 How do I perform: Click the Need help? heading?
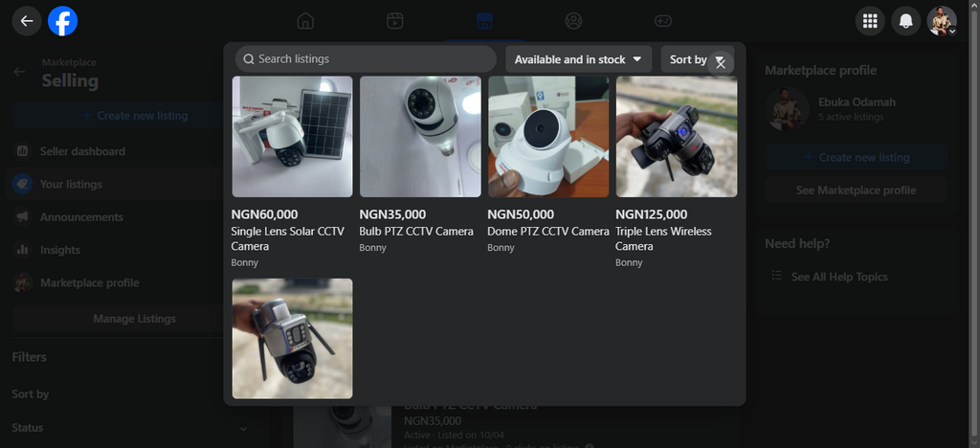tap(797, 244)
